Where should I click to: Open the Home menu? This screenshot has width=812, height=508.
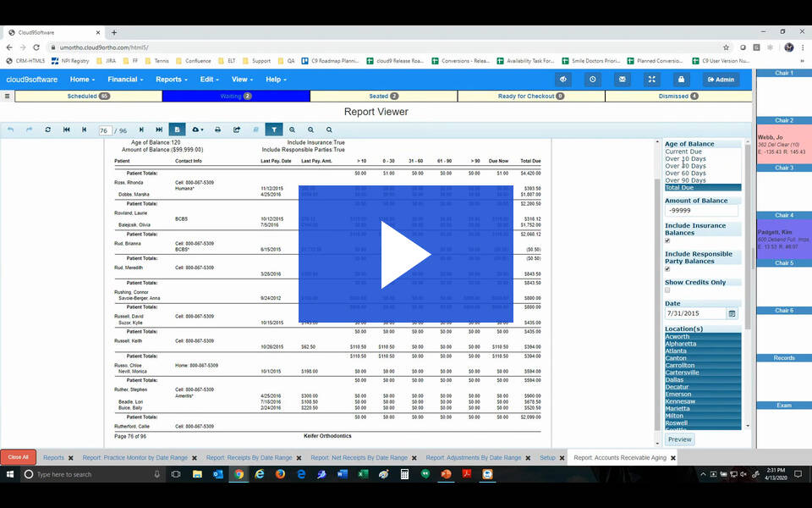click(x=82, y=80)
